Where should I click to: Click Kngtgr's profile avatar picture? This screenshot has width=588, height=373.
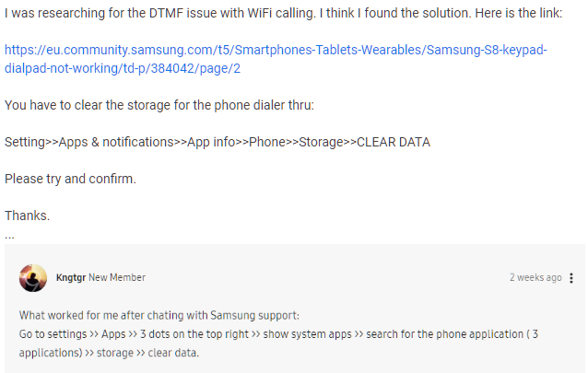(x=33, y=278)
